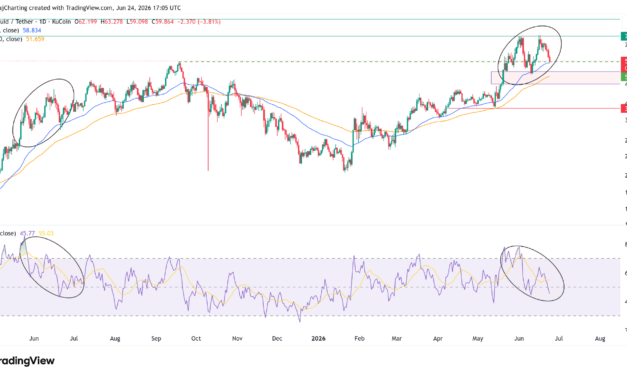Click the low value L59.098
The width and height of the screenshot is (627, 376).
tap(137, 22)
